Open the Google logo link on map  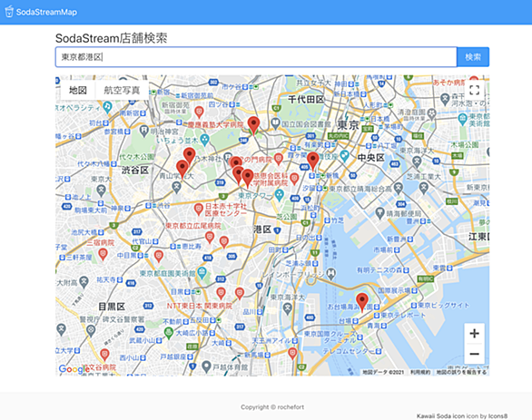[x=74, y=369]
